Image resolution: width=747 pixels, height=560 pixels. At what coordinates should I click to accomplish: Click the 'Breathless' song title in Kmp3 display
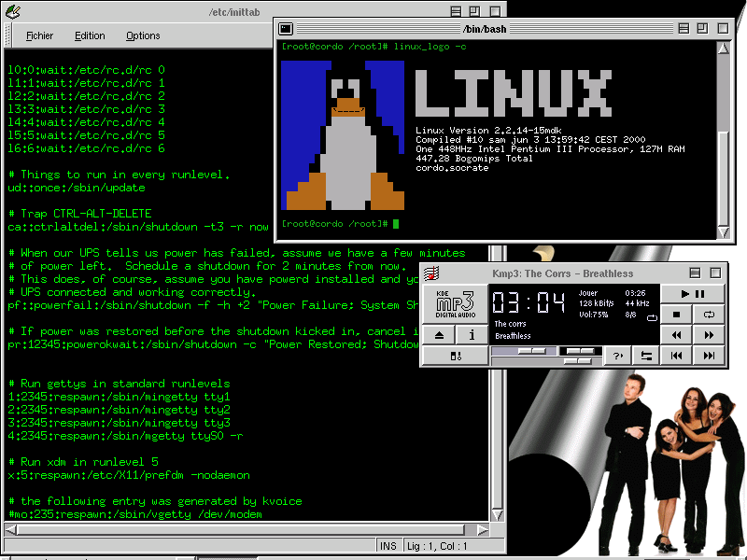(513, 336)
